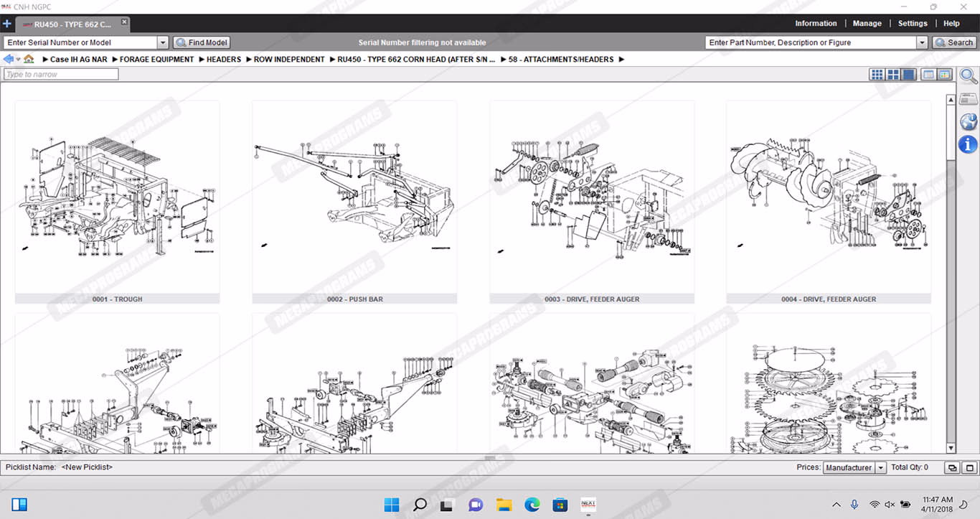Open the Prices Manufacturer dropdown

(881, 468)
